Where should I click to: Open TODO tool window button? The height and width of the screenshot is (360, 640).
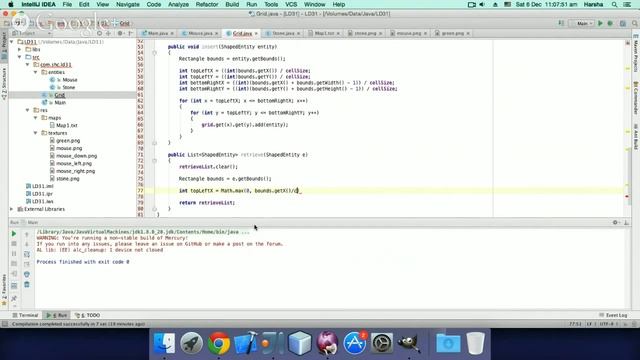pyautogui.click(x=87, y=315)
